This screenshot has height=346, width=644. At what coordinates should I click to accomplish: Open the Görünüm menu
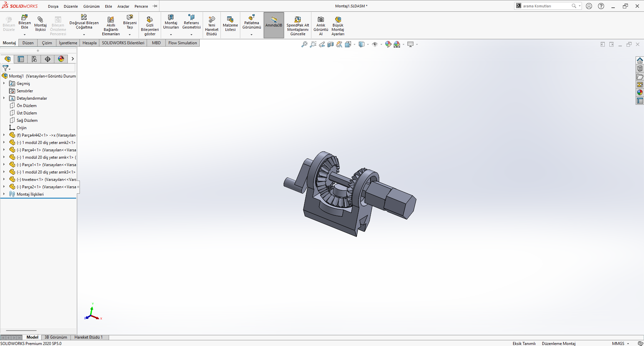coord(91,6)
